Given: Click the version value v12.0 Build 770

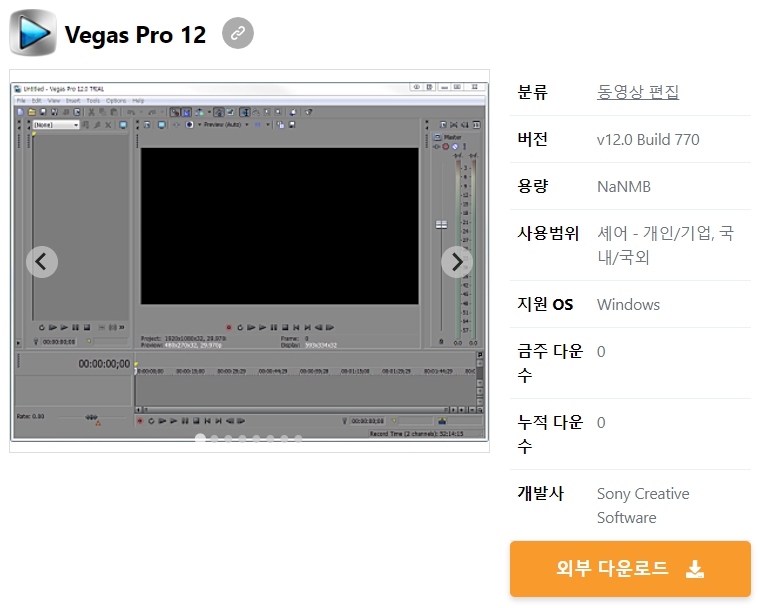Looking at the screenshot, I should 648,140.
